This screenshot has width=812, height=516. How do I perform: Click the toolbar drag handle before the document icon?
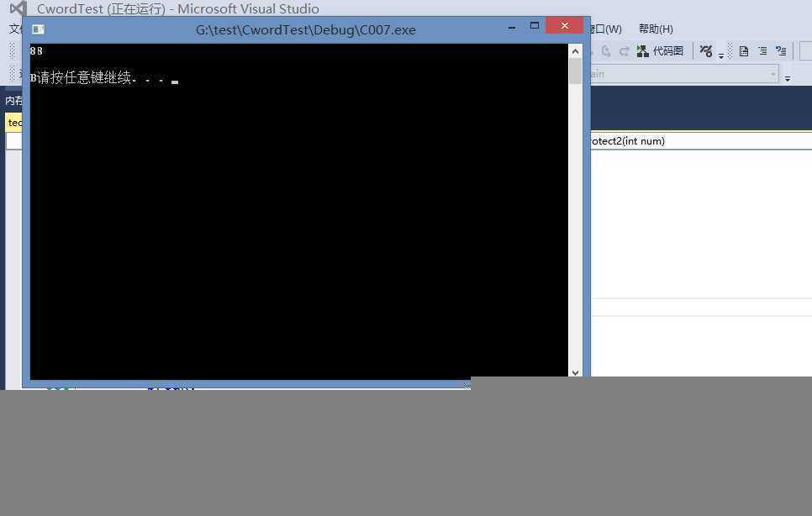(x=730, y=50)
